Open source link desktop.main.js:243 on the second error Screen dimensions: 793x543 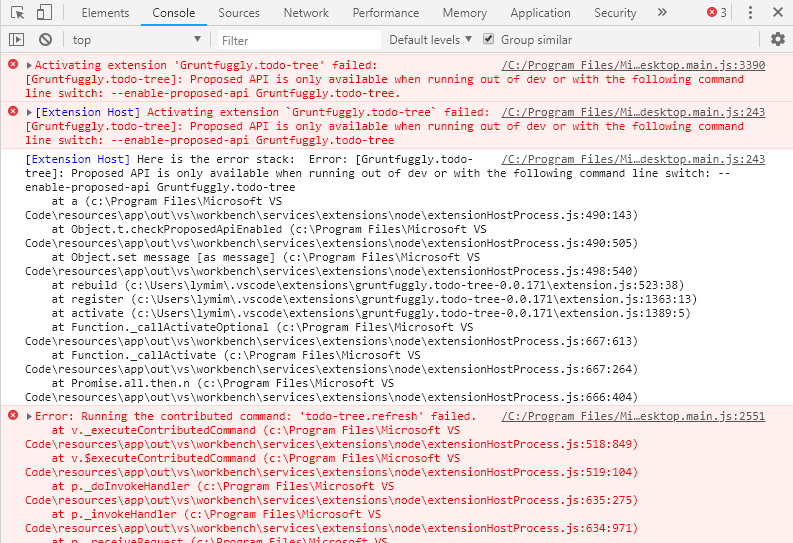point(633,112)
